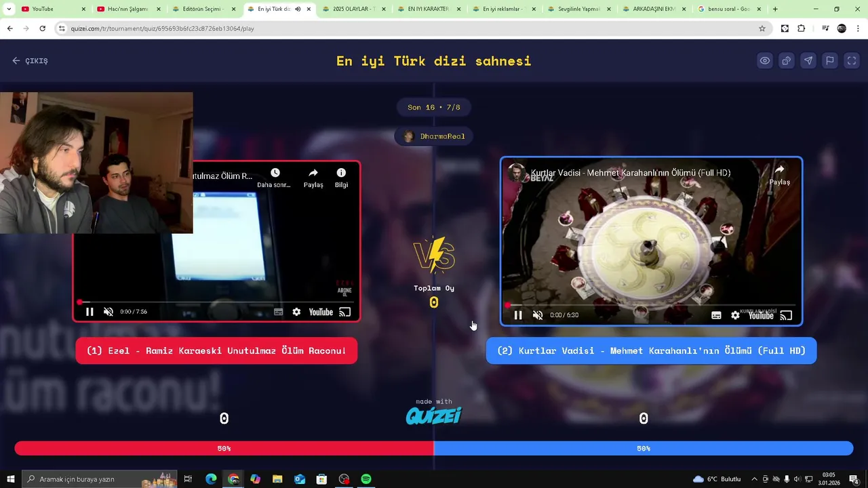This screenshot has width=868, height=488.
Task: Open settings gear on the Ezel video
Action: pyautogui.click(x=296, y=312)
